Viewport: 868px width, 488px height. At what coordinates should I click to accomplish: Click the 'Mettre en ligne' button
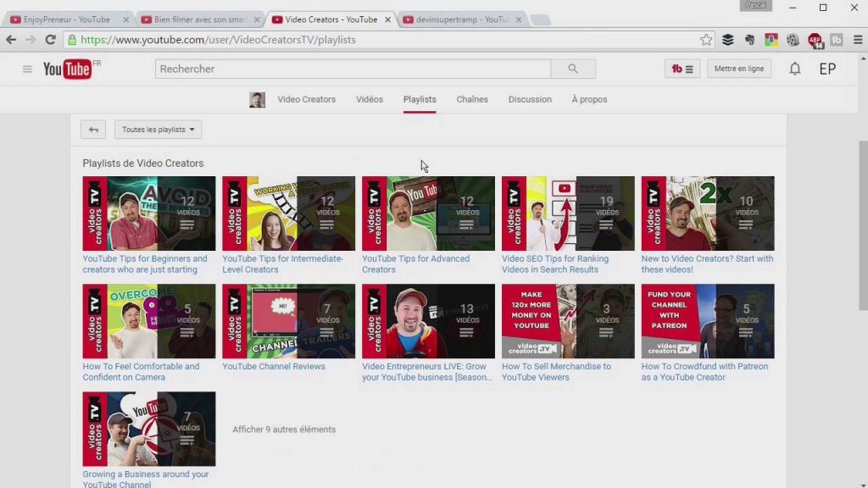tap(738, 69)
